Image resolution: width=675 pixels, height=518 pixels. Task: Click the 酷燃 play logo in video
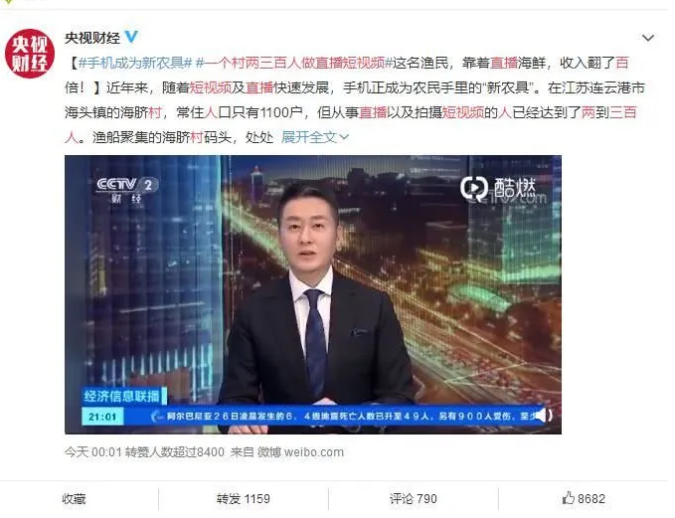[x=499, y=189]
